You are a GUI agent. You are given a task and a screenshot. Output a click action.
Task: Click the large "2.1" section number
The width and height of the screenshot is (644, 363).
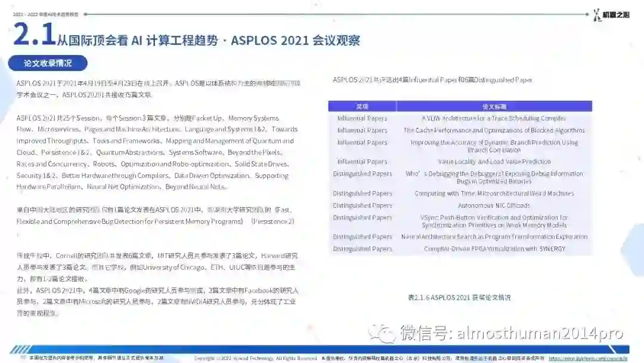[x=34, y=34]
